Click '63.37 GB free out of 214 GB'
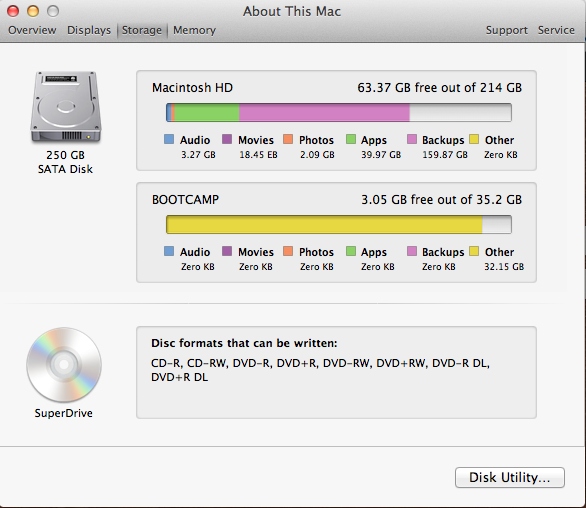 440,87
